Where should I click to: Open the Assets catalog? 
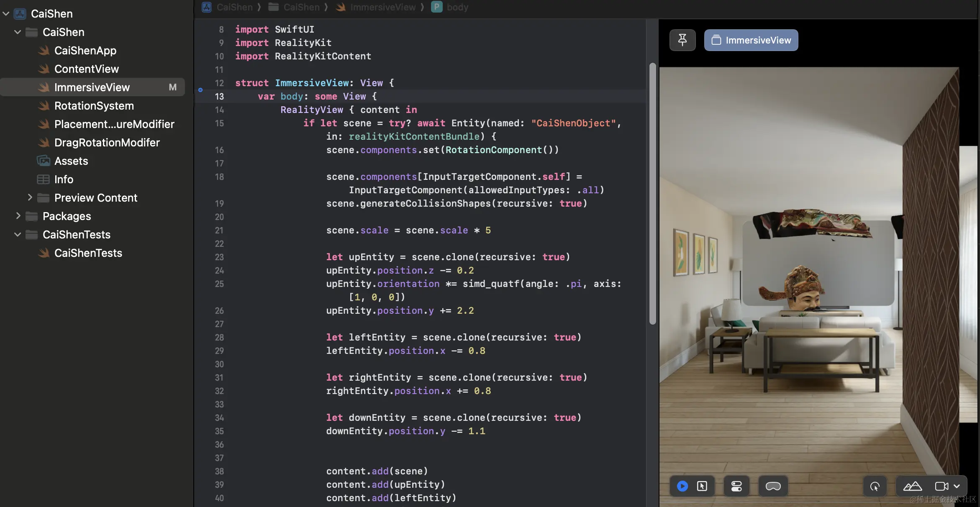tap(71, 161)
